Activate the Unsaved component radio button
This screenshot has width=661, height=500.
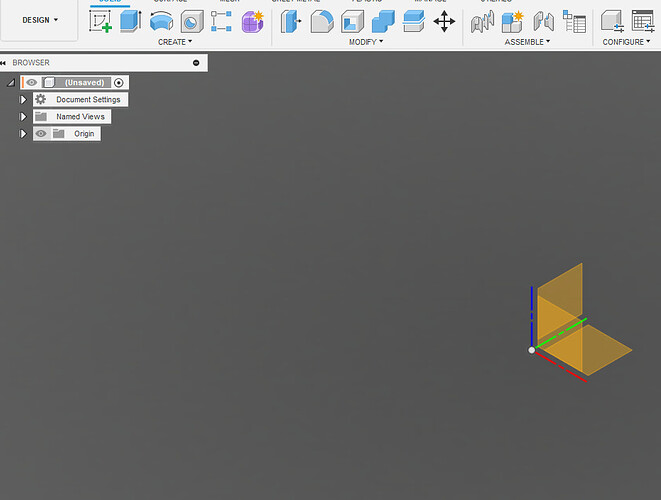(x=119, y=83)
